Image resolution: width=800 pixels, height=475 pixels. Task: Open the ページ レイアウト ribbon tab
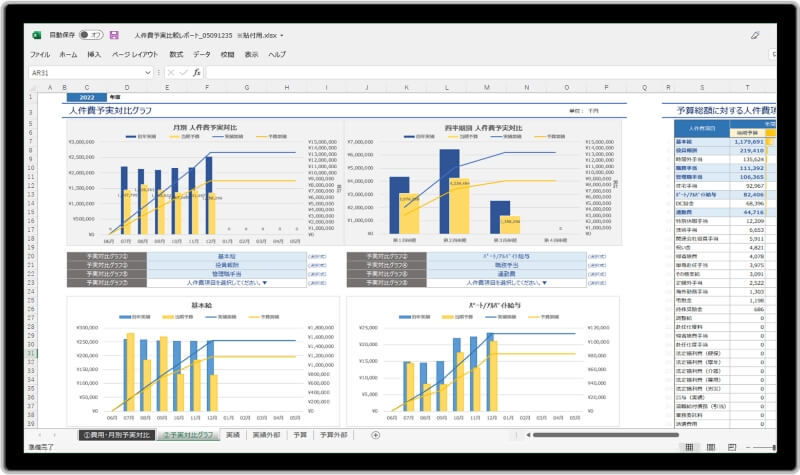pos(135,54)
